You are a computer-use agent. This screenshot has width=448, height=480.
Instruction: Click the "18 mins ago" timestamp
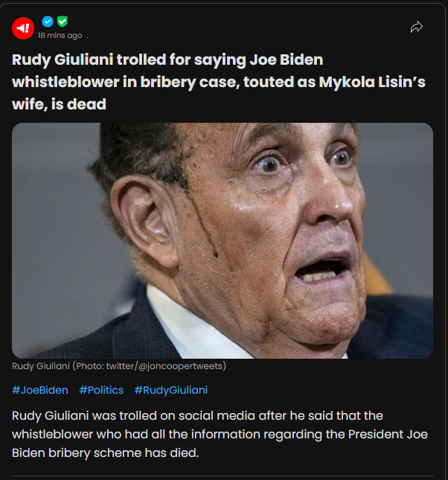pyautogui.click(x=60, y=35)
